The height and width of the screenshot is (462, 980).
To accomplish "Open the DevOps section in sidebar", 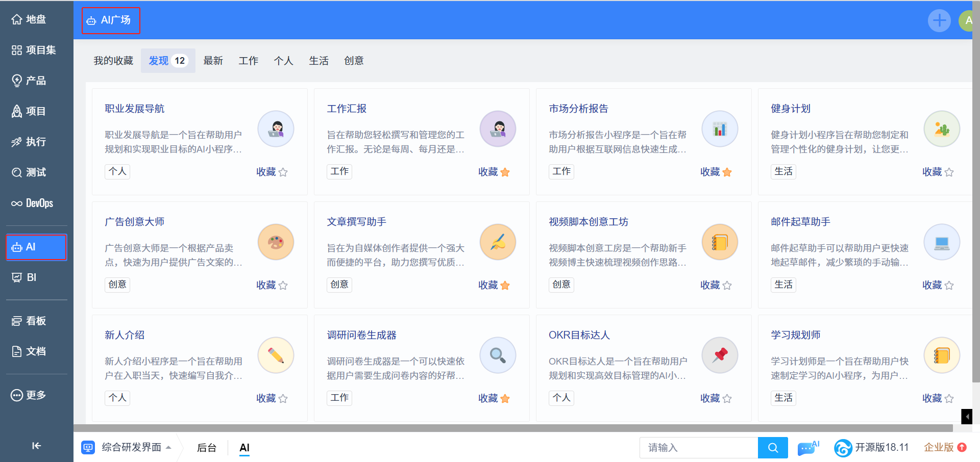I will [33, 203].
